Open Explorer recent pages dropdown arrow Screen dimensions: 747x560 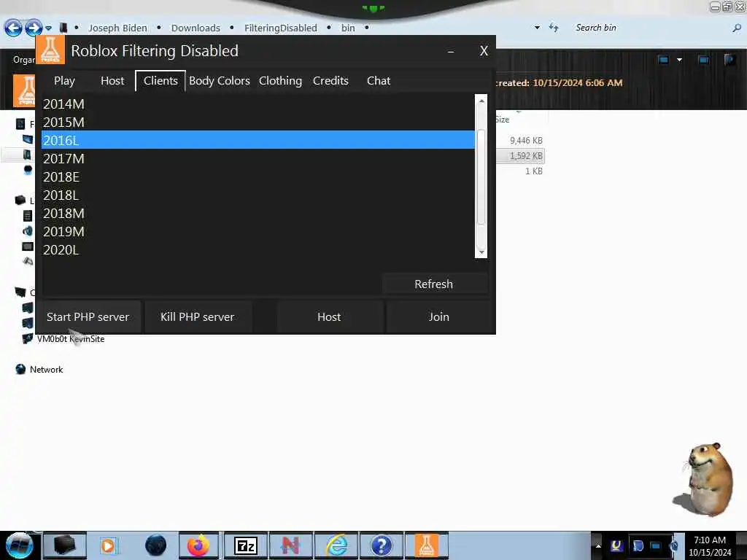(x=49, y=28)
